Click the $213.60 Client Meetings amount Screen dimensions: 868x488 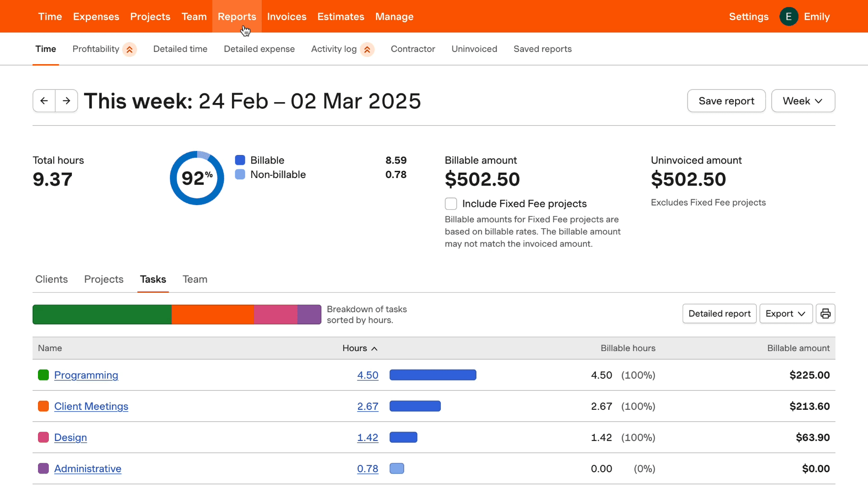pos(809,406)
